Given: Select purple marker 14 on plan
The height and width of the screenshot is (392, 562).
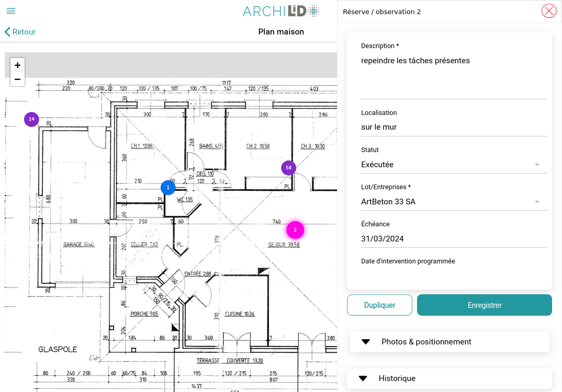Looking at the screenshot, I should coord(31,119).
